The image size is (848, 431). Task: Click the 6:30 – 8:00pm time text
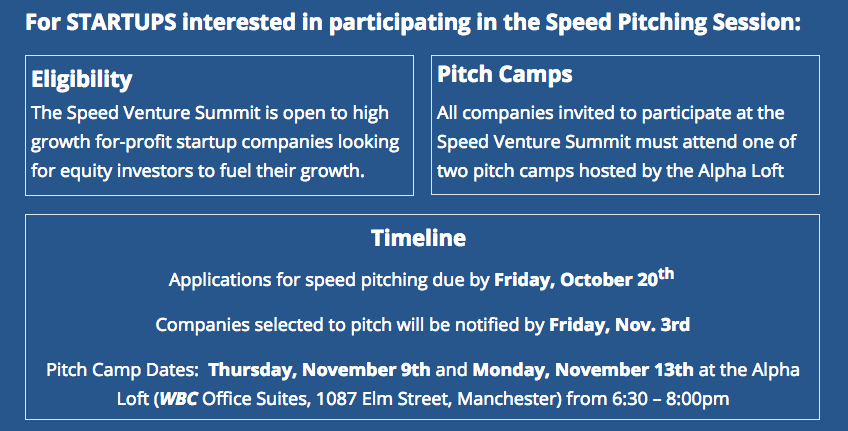[671, 399]
